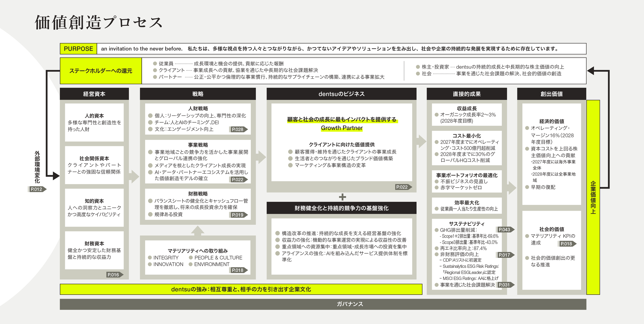Screen dimensions: 644x324
Task: Select the 社会関係資本 card heading
Action: 94,158
